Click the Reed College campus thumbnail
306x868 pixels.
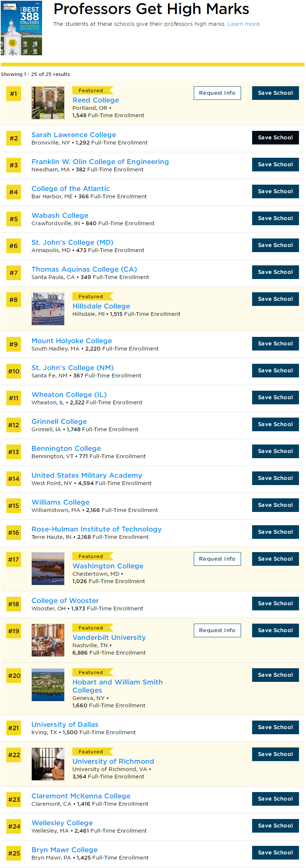(48, 103)
